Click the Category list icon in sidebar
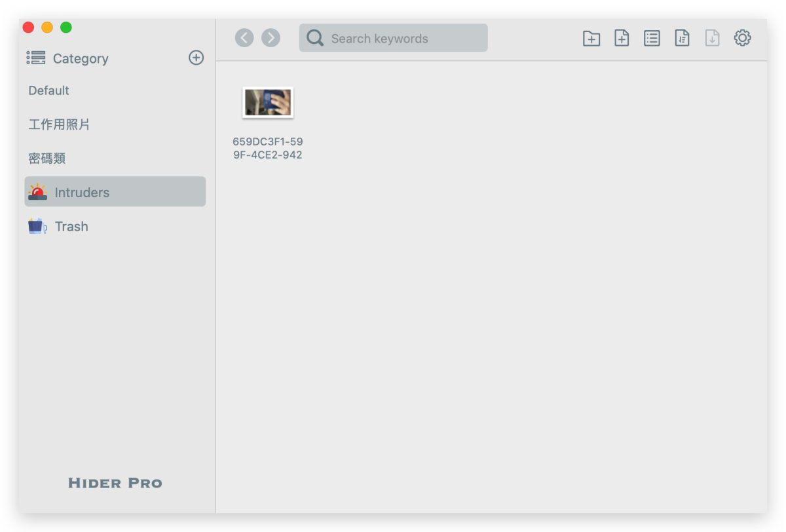This screenshot has height=532, width=786. (x=36, y=58)
